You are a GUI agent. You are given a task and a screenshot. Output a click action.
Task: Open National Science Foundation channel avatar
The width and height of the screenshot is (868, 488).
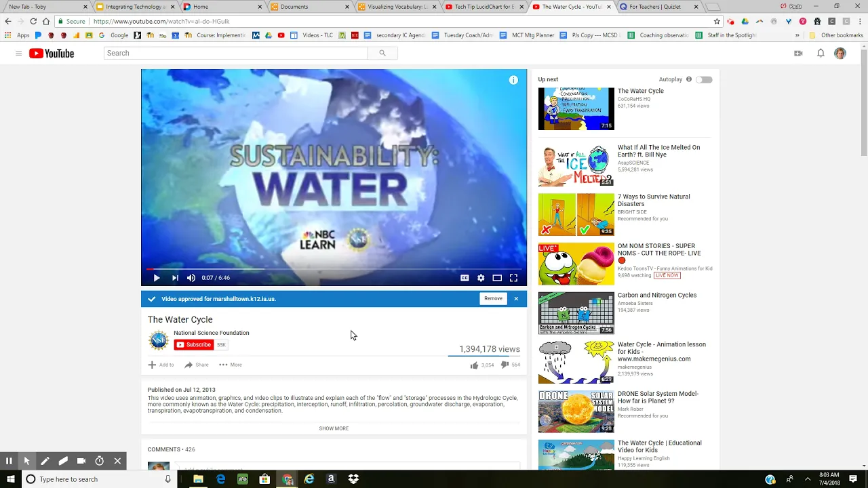click(x=159, y=340)
